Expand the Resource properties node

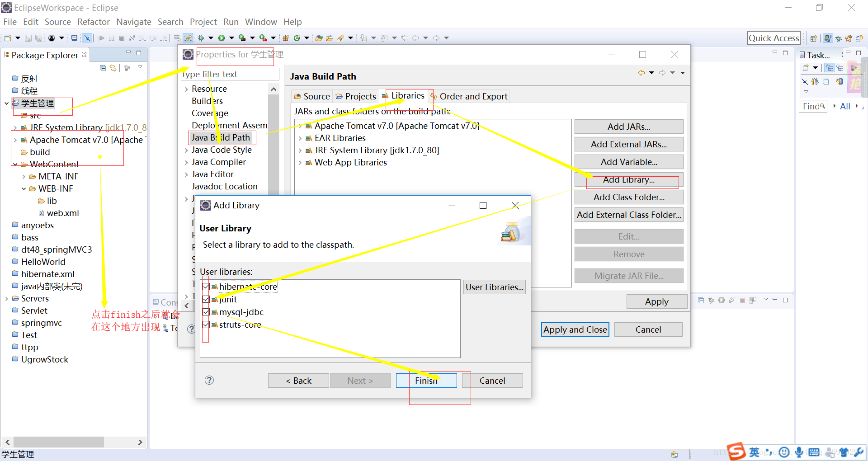coord(186,89)
